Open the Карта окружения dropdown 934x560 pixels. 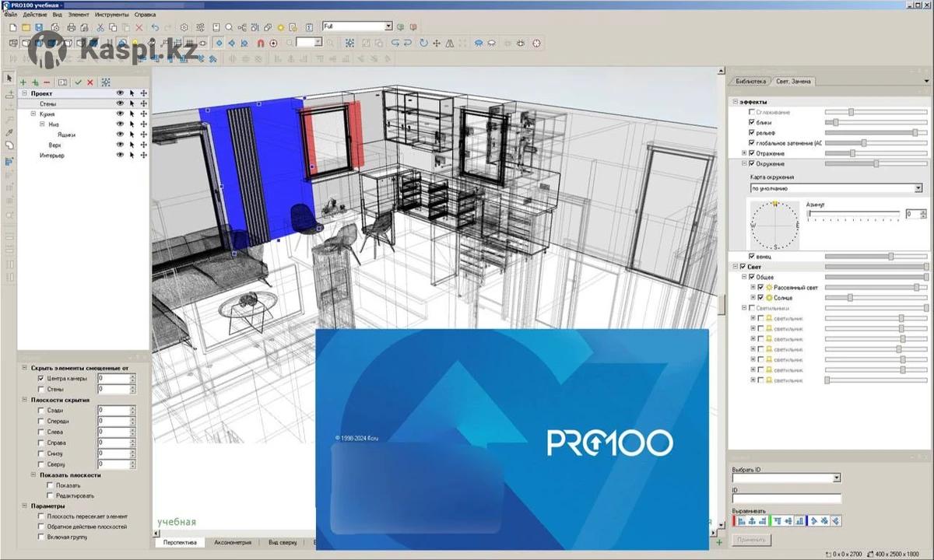(x=918, y=188)
